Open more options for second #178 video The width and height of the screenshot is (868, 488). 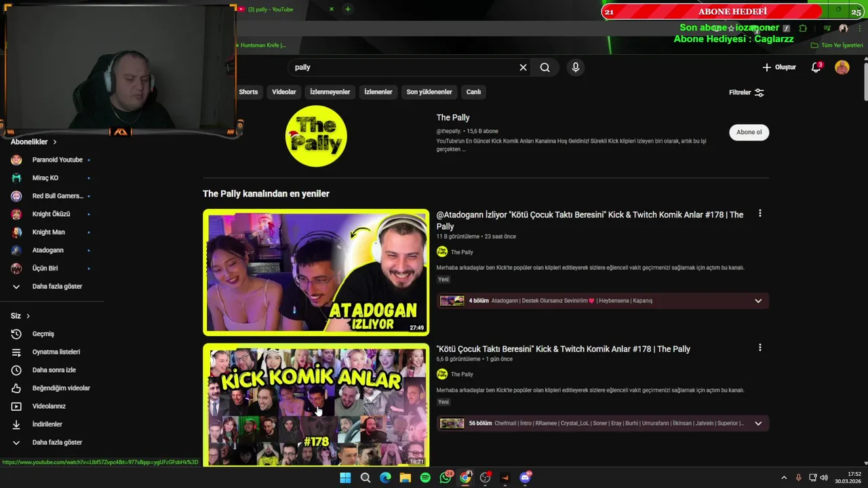(759, 348)
